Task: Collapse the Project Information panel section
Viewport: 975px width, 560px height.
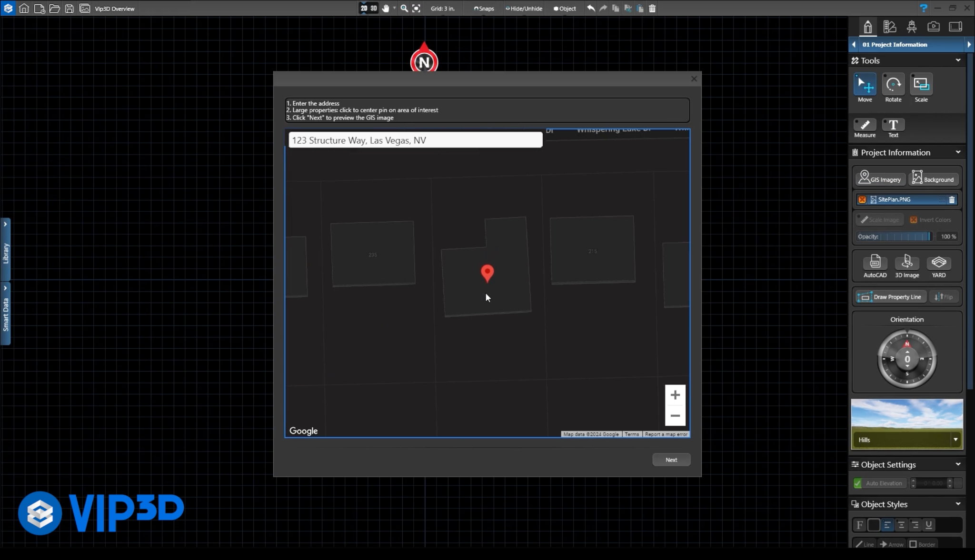Action: pyautogui.click(x=958, y=152)
